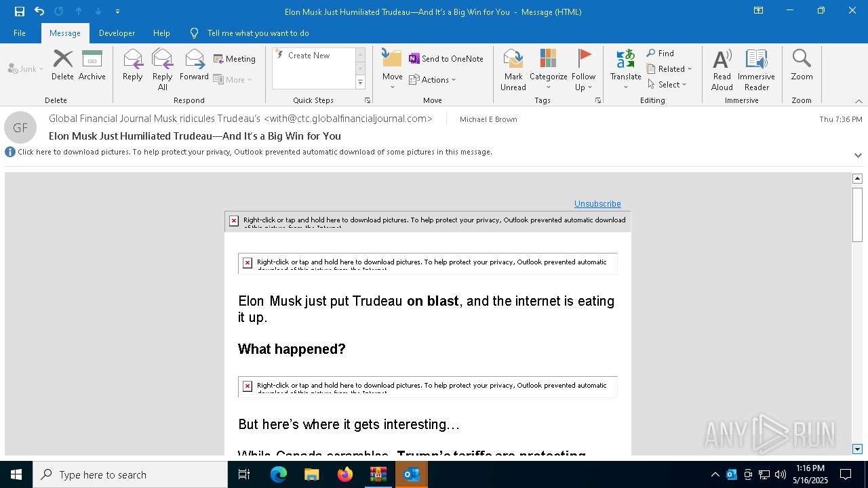Open the volume control in the tray
This screenshot has width=868, height=488.
point(780,474)
